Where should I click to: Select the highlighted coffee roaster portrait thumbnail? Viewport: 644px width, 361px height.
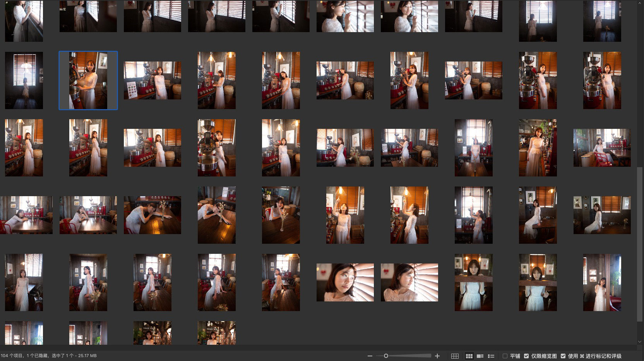tap(88, 80)
